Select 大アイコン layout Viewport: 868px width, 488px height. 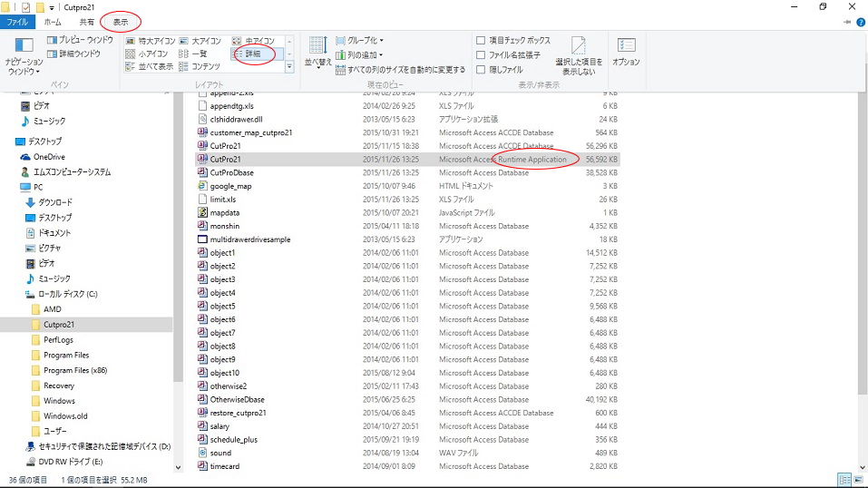click(200, 41)
